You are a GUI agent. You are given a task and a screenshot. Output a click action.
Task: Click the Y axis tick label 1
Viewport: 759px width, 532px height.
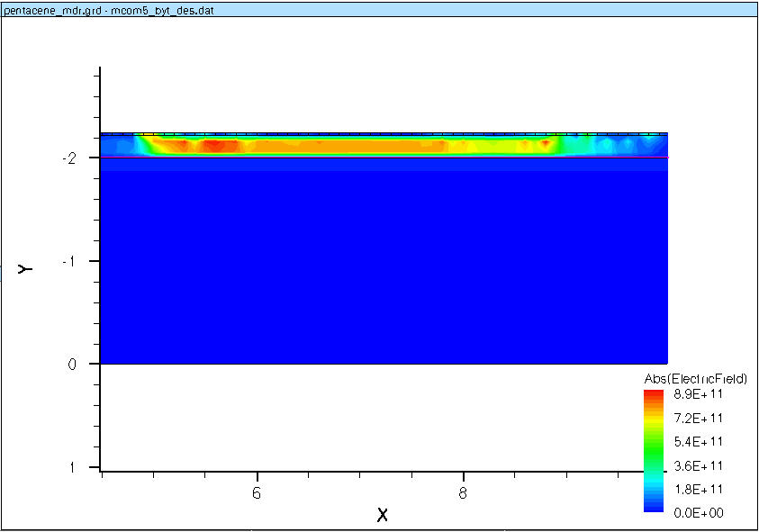coord(70,468)
